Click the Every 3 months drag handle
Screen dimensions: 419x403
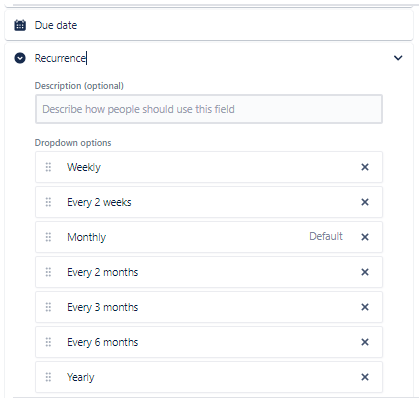click(48, 307)
